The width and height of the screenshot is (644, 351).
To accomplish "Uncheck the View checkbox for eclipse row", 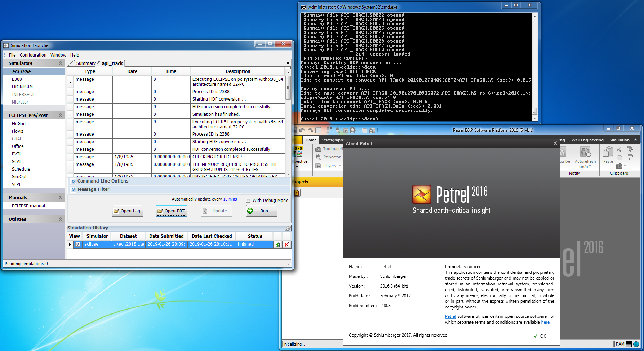I will point(77,245).
